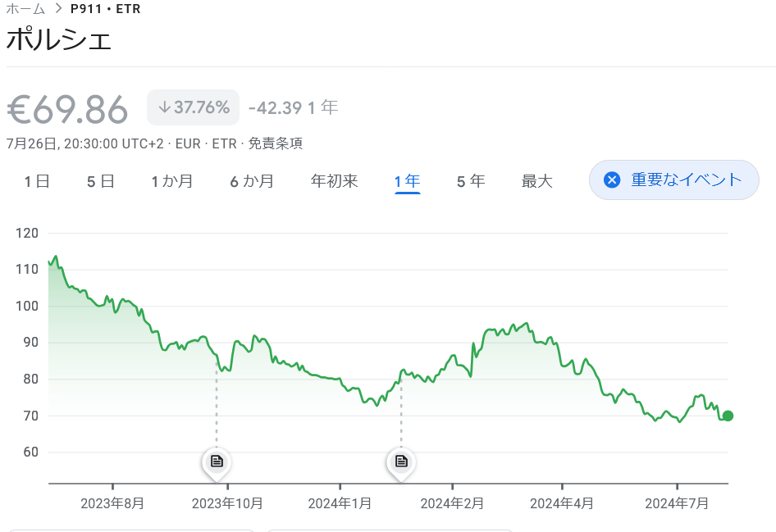Select the 1日 time range tab
The height and width of the screenshot is (532, 776).
pyautogui.click(x=37, y=181)
